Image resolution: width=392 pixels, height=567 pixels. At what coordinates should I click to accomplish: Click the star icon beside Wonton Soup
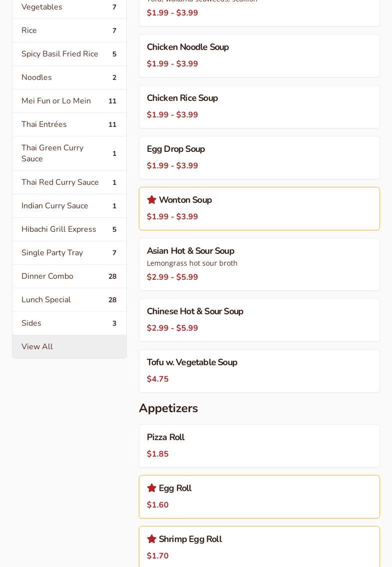(x=152, y=200)
